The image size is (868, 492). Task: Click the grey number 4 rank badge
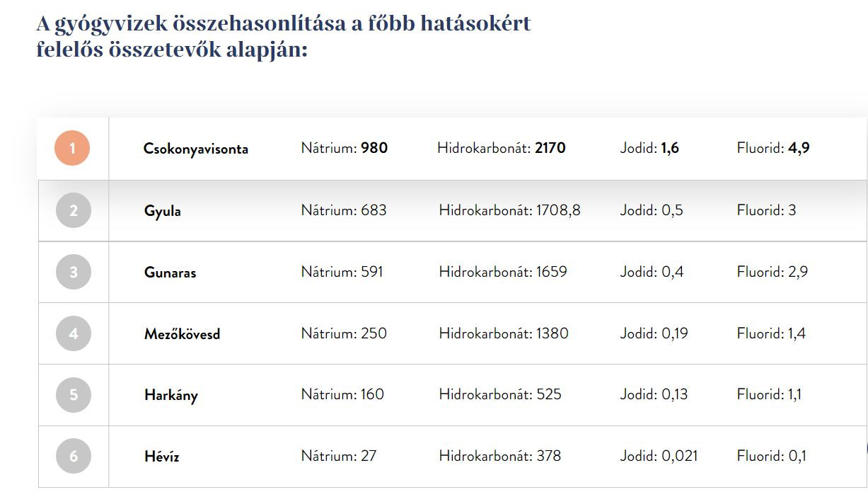[74, 333]
